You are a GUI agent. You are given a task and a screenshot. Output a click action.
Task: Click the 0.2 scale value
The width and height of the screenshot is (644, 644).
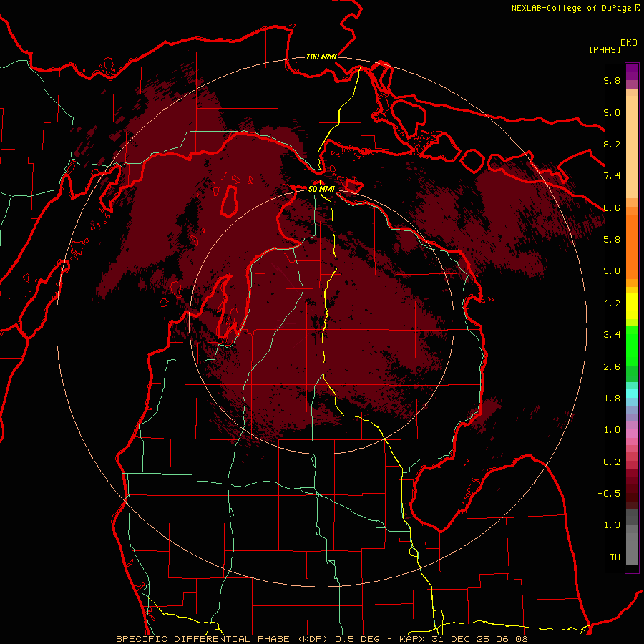[x=612, y=462]
